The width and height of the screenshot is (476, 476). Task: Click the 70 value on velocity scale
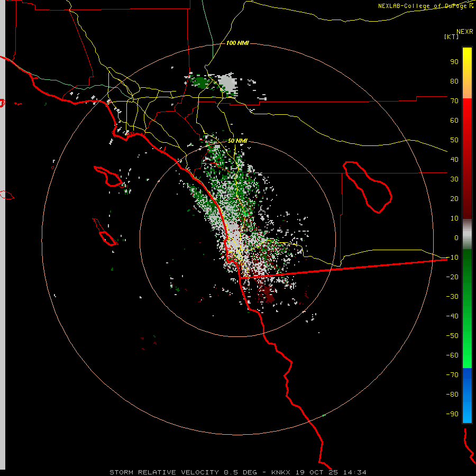454,101
